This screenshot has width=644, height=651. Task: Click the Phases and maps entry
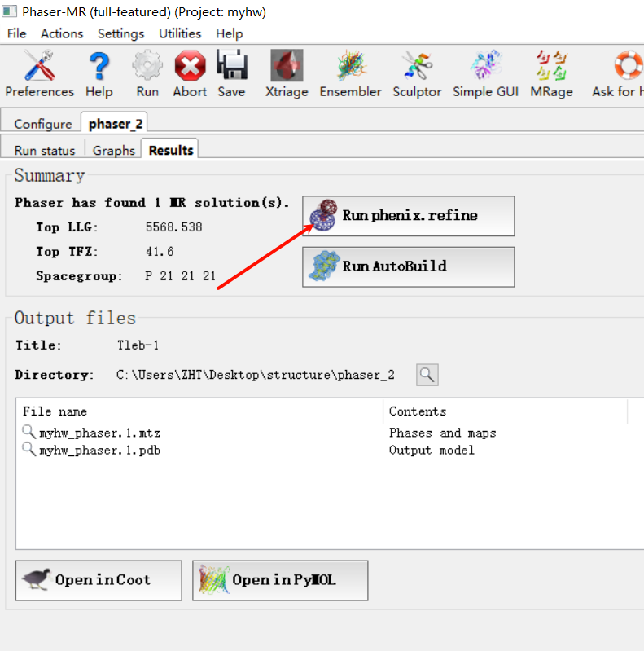coord(442,433)
